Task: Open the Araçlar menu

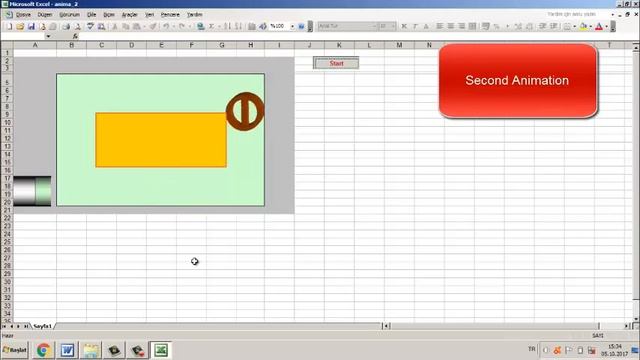Action: pos(130,15)
